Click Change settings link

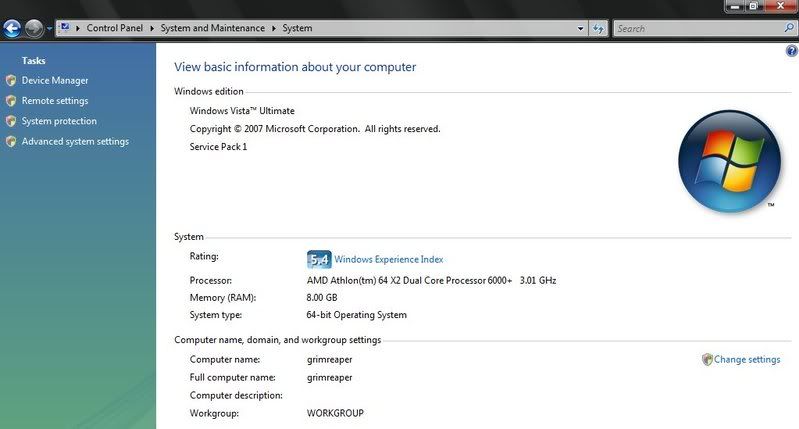pyautogui.click(x=747, y=359)
